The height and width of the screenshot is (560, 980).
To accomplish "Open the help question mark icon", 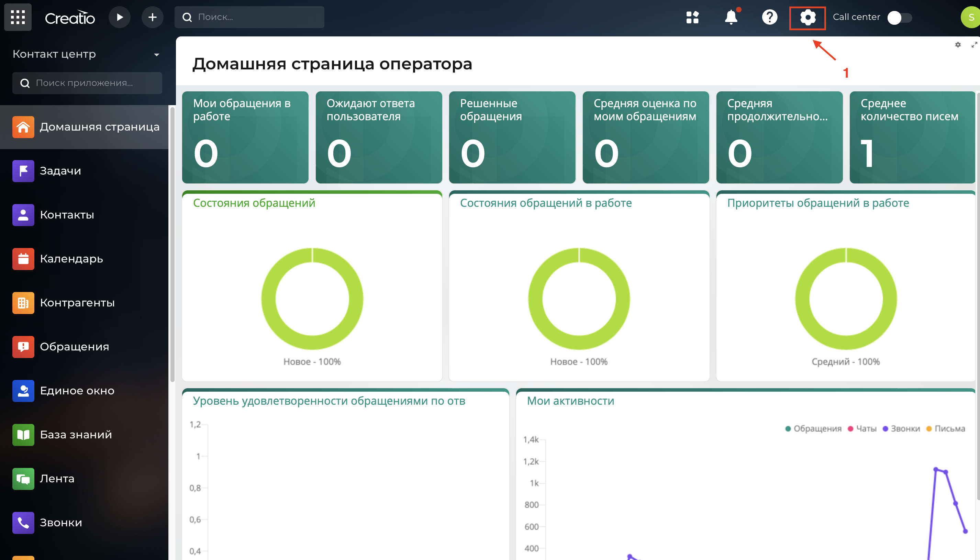I will tap(770, 17).
